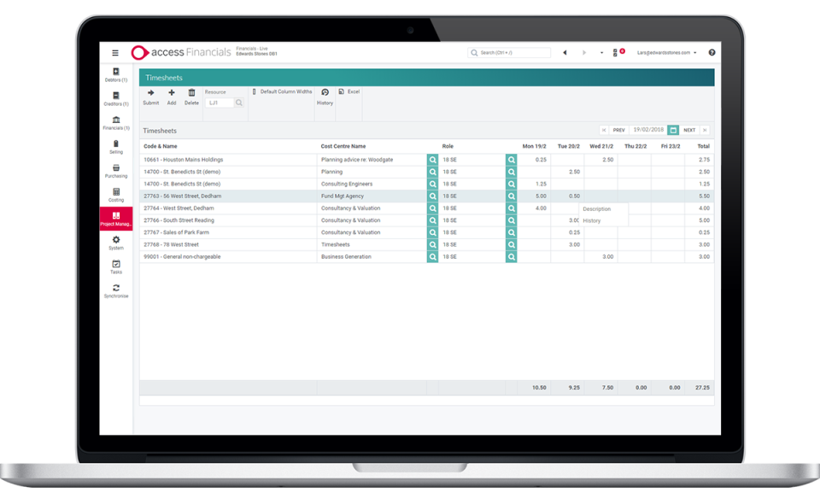
Task: Click NEXT to advance the week
Action: click(690, 130)
